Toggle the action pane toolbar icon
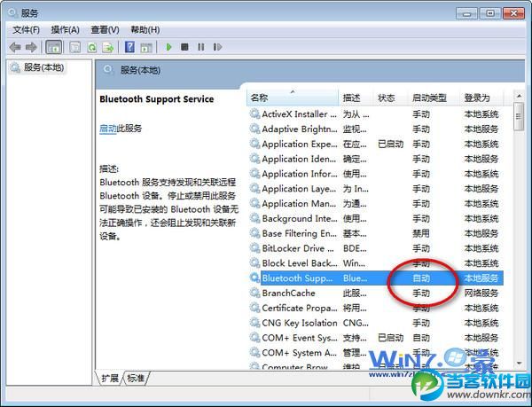 (146, 47)
